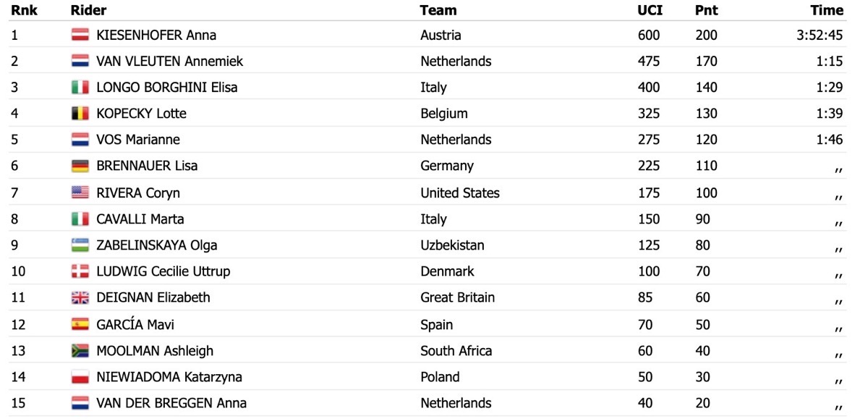Click the South Africa flag beside Moolman
The width and height of the screenshot is (868, 419).
[x=80, y=350]
